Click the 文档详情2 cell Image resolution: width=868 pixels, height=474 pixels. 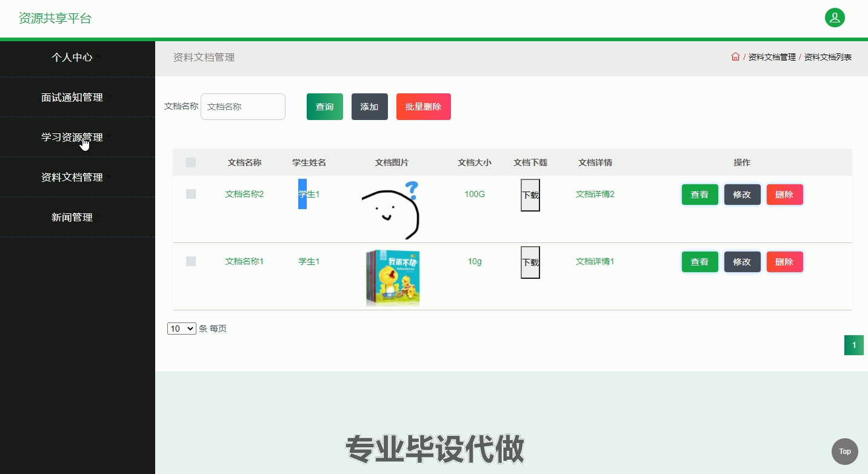click(595, 194)
